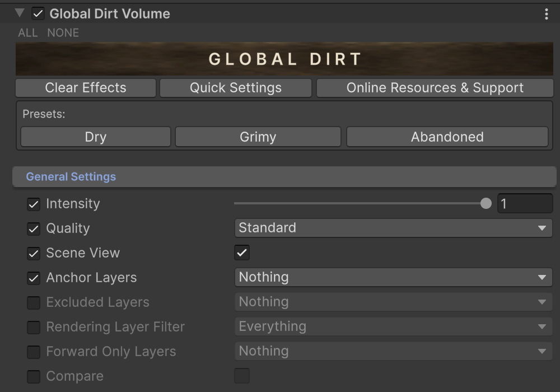The height and width of the screenshot is (392, 560).
Task: Open Online Resources & Support
Action: tap(435, 88)
